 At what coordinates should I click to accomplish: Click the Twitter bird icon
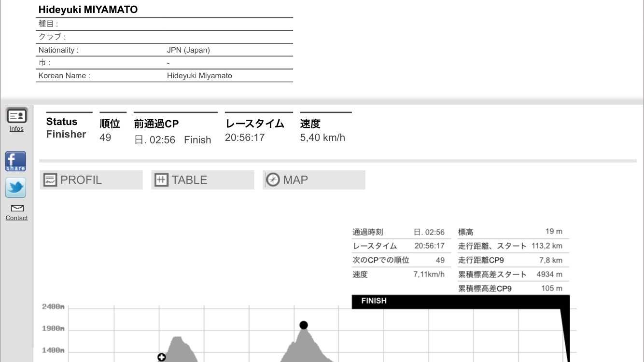tap(16, 188)
